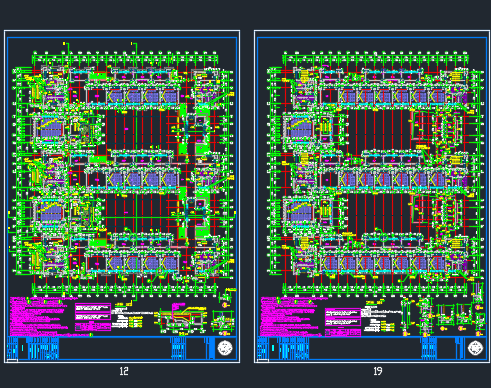
Task: Click the white corner box of sheet 19 frame
Action: point(262,361)
